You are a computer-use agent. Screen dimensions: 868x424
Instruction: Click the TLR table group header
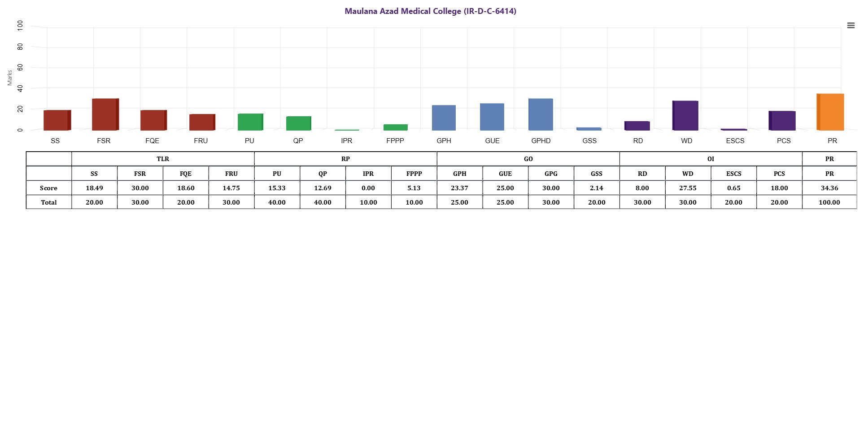163,159
